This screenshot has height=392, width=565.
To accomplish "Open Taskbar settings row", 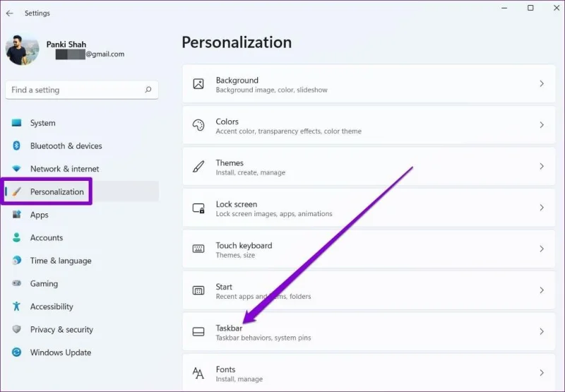I will [369, 332].
